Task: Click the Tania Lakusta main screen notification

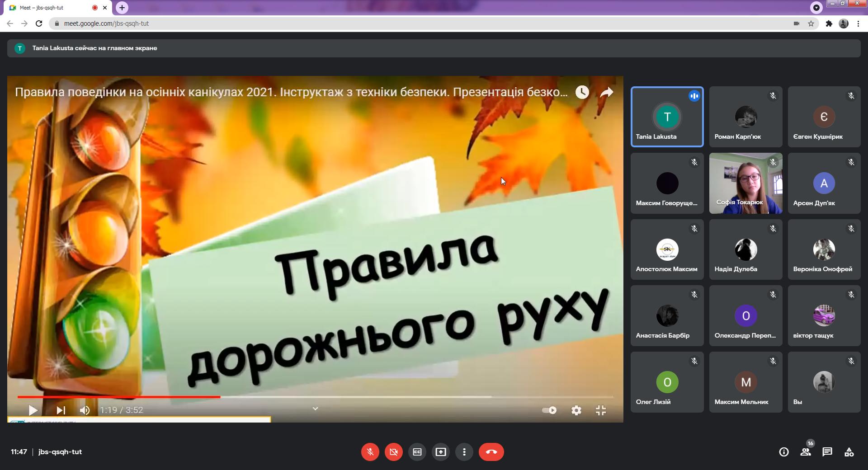Action: 434,48
